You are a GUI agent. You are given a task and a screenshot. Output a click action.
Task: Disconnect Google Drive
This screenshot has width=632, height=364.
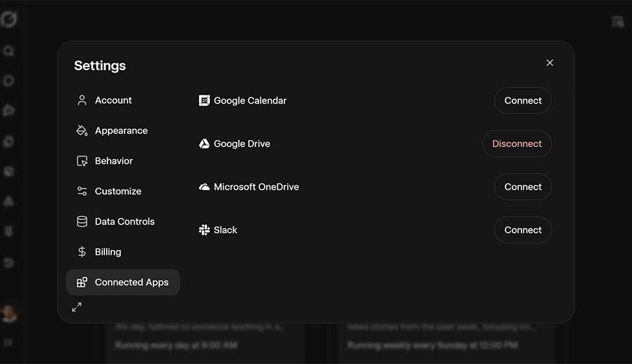pos(517,143)
